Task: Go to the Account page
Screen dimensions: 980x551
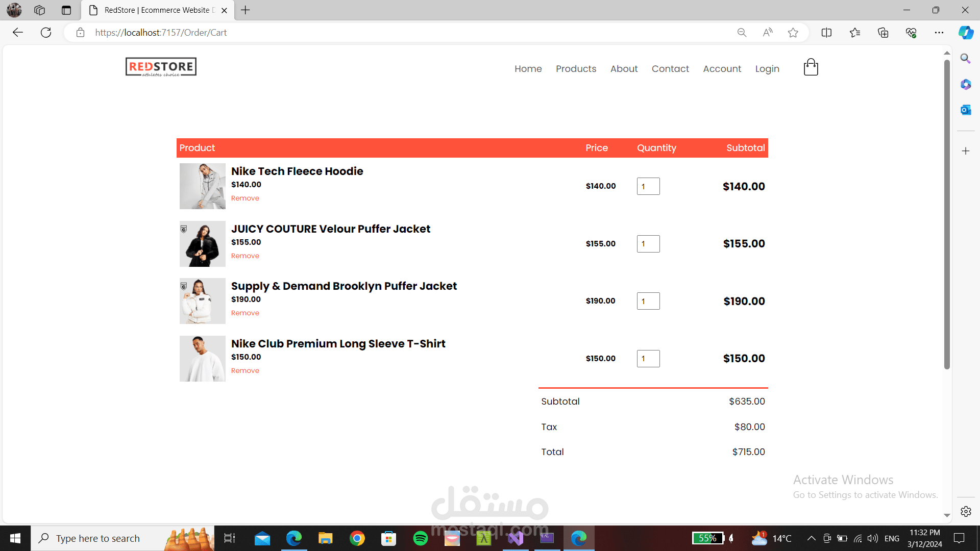Action: [x=722, y=69]
